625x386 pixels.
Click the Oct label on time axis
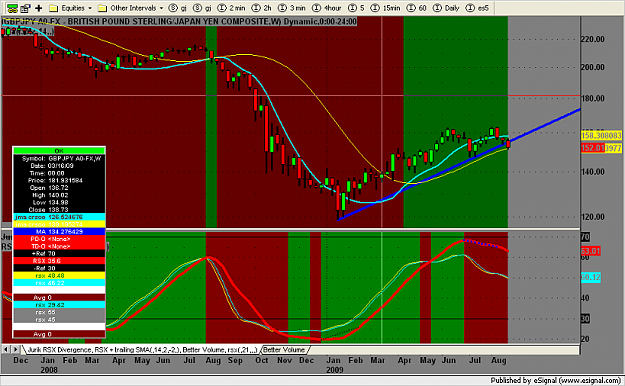(261, 360)
